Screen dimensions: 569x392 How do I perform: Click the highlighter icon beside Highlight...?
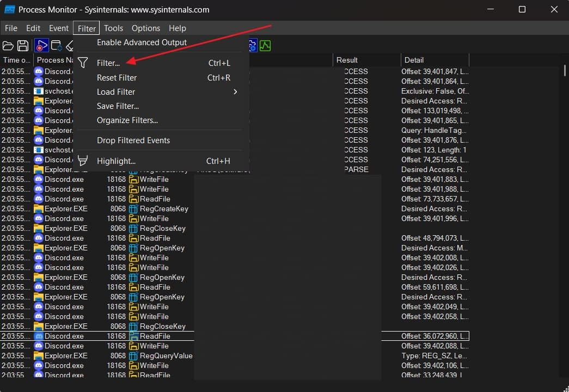83,161
